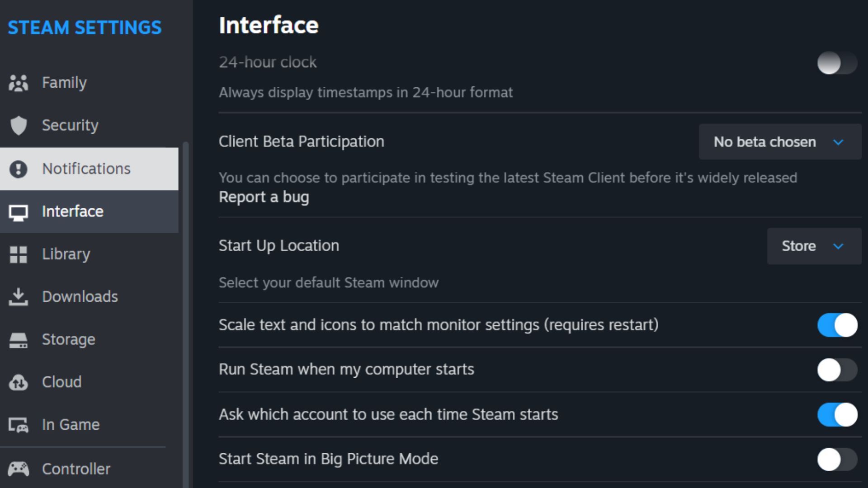The width and height of the screenshot is (868, 488).
Task: Turn off scale text and icons toggle
Action: click(x=837, y=325)
